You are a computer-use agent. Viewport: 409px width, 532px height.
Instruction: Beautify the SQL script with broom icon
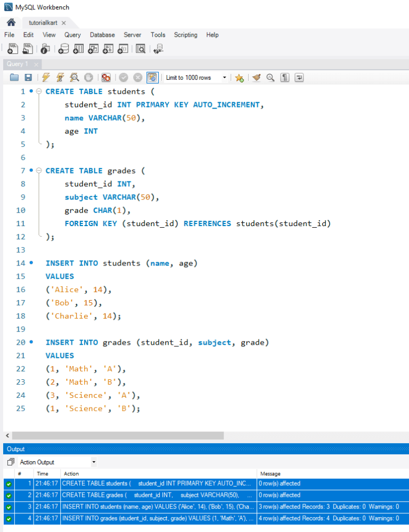tap(257, 78)
